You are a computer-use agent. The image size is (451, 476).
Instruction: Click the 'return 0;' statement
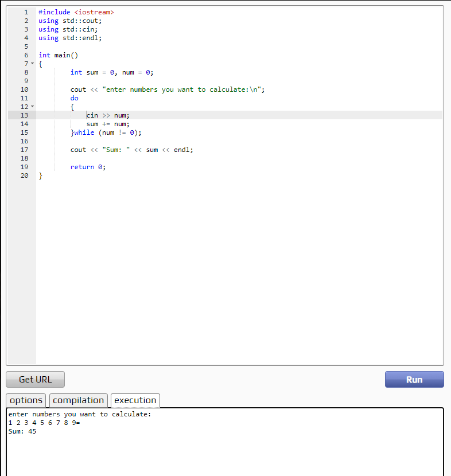(x=88, y=167)
